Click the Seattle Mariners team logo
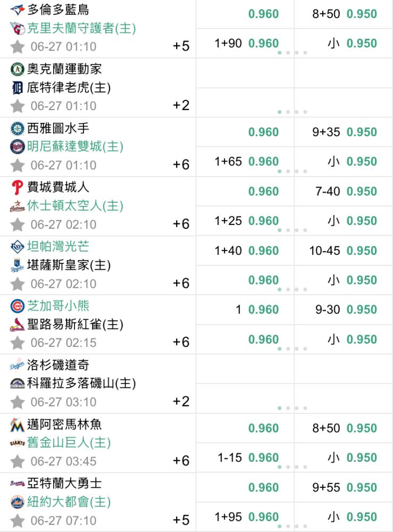Viewport: 393px width, 532px height. click(x=18, y=129)
